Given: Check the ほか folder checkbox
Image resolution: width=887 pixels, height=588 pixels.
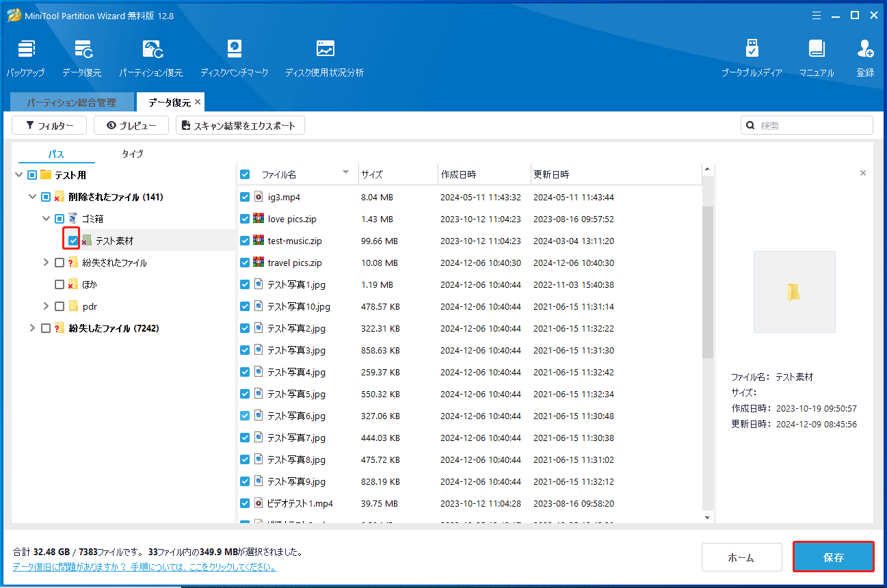Looking at the screenshot, I should point(59,284).
